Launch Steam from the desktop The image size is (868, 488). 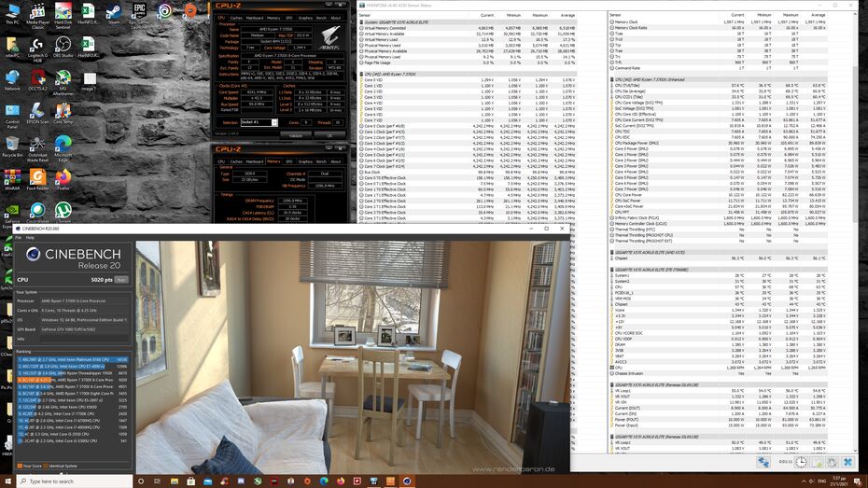point(114,14)
